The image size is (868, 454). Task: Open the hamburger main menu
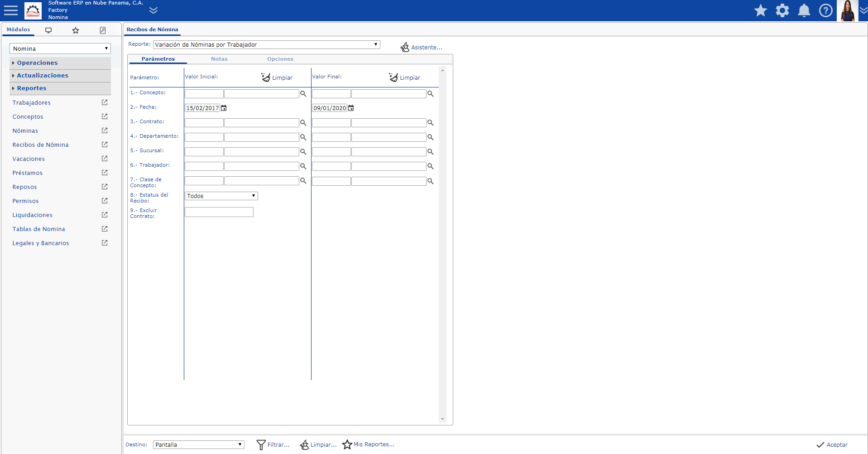click(x=11, y=10)
